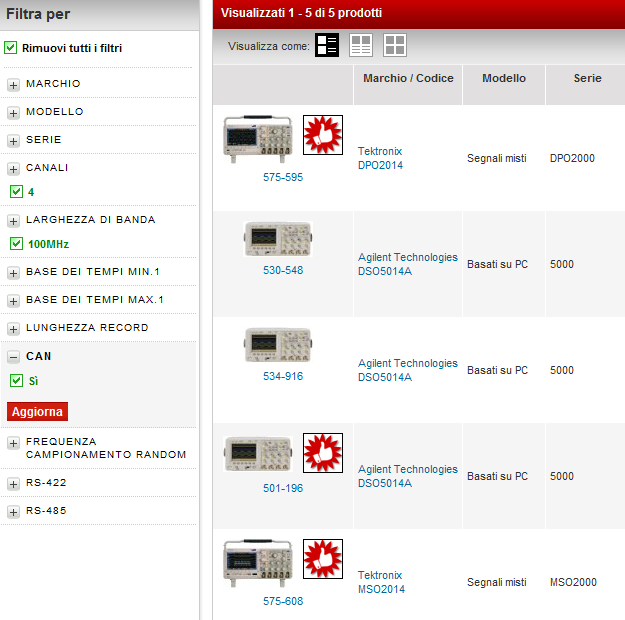This screenshot has width=625, height=620.
Task: Click thumbs-up badge next to product 501-196
Action: 322,453
